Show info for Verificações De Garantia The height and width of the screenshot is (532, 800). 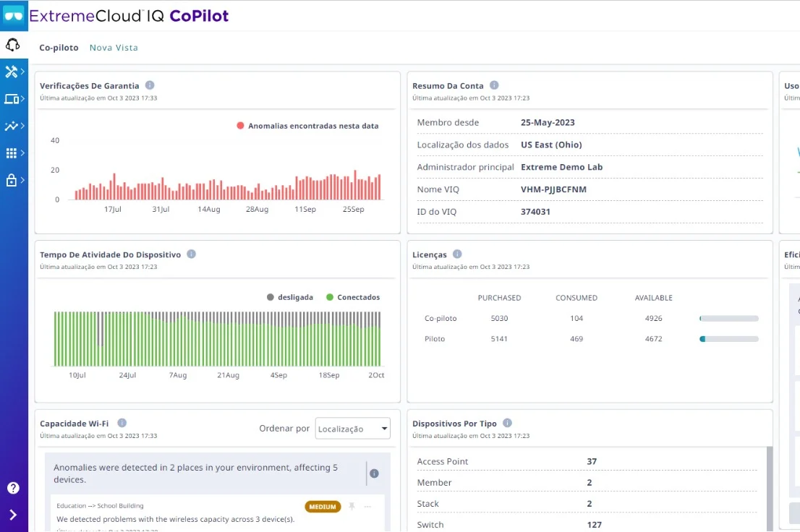click(x=150, y=85)
